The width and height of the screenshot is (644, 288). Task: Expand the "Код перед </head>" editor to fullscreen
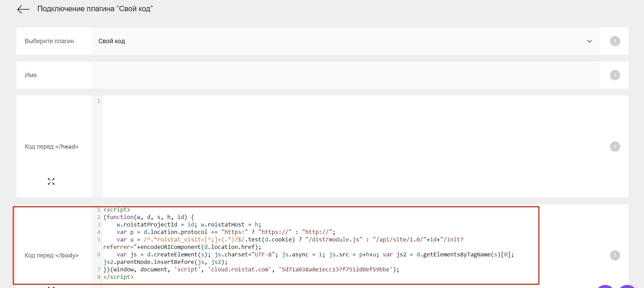[x=51, y=182]
